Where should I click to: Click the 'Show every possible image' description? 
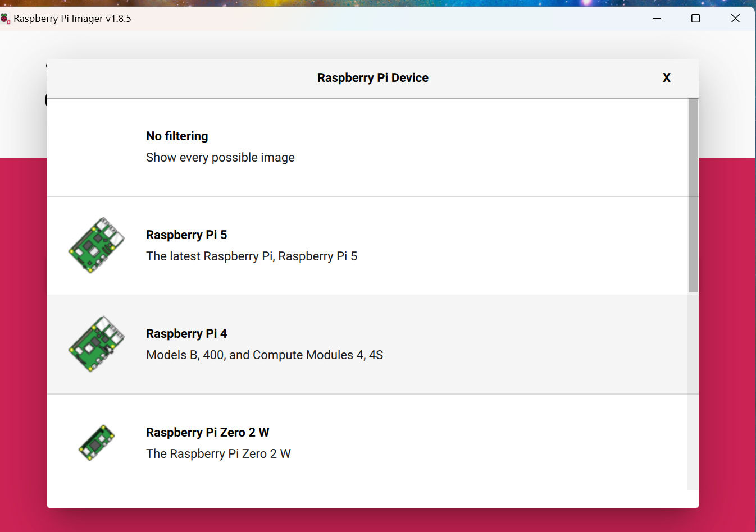coord(220,158)
